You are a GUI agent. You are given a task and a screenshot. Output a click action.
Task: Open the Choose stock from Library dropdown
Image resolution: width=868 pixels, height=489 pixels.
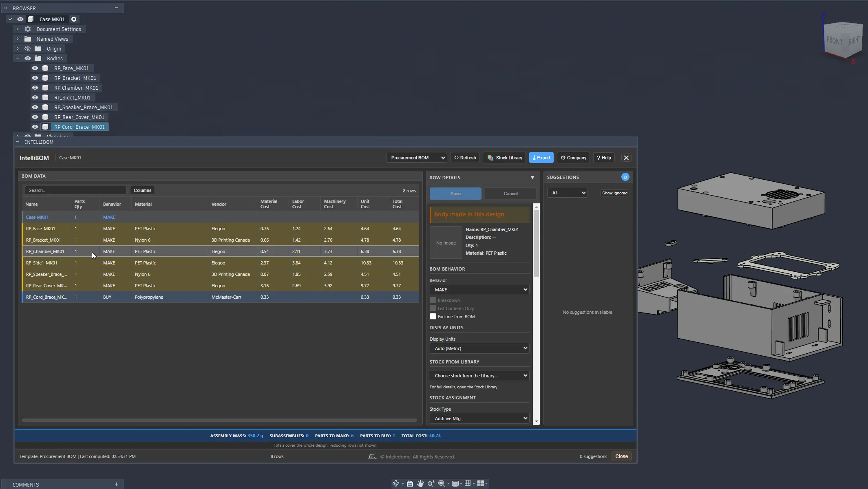point(479,375)
